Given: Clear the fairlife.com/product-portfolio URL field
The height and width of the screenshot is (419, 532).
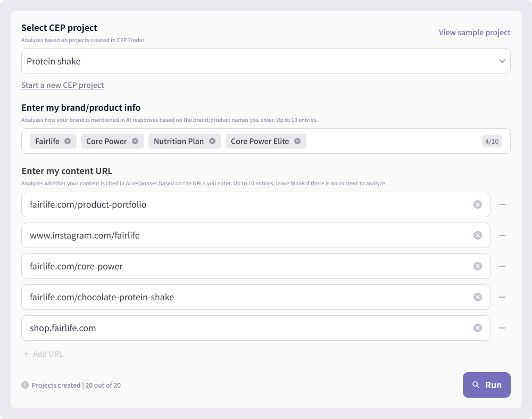Looking at the screenshot, I should (477, 204).
